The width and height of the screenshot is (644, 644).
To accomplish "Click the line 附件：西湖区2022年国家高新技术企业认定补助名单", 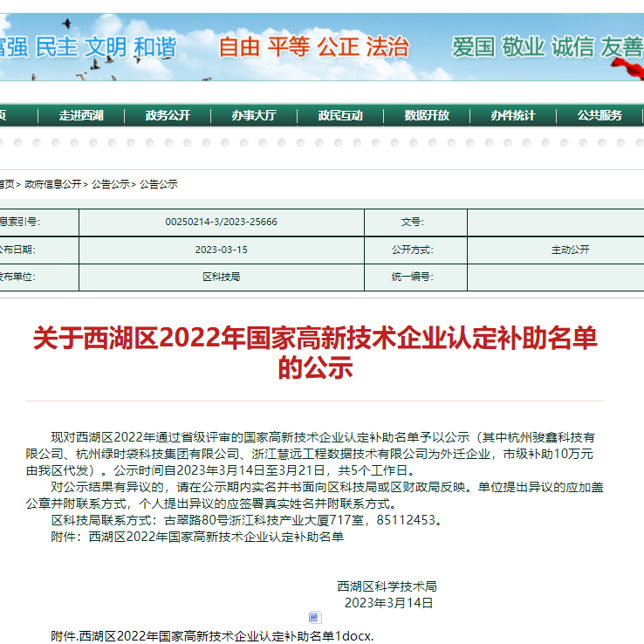I will tap(197, 537).
